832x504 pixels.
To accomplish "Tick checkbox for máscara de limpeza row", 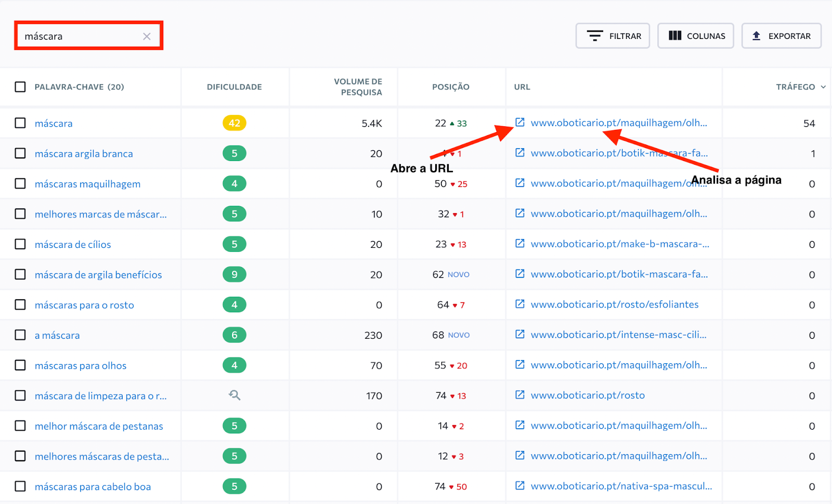I will pyautogui.click(x=20, y=395).
